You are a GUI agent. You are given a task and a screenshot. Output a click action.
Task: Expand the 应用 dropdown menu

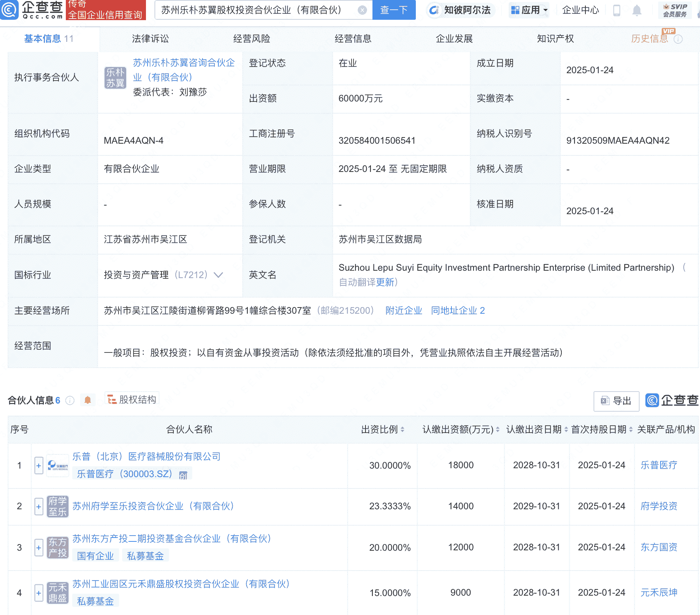[x=528, y=10]
